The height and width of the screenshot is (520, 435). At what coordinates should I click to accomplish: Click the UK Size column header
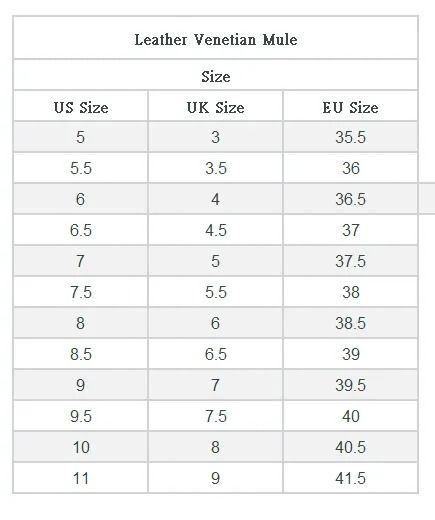pyautogui.click(x=216, y=106)
